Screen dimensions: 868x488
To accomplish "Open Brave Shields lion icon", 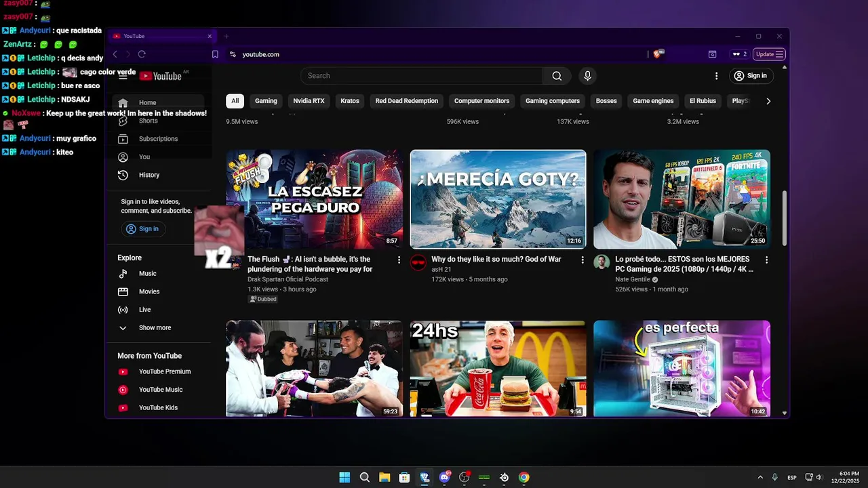I will tap(658, 54).
